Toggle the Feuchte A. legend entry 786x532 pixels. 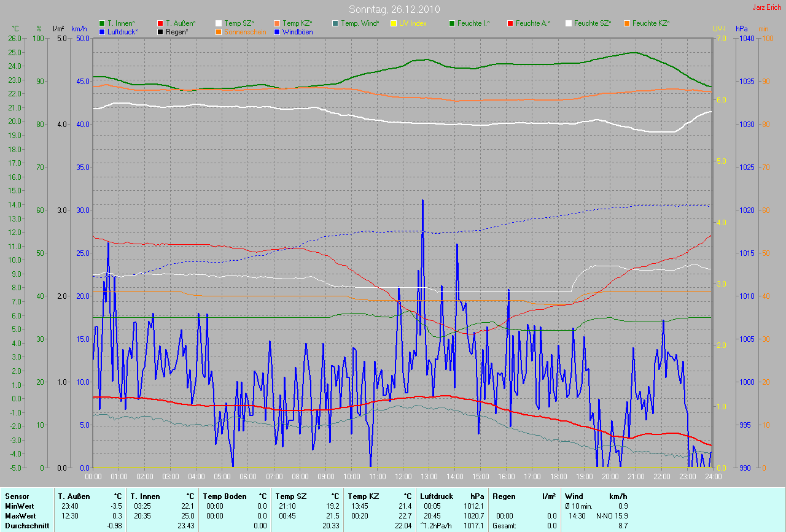click(533, 23)
